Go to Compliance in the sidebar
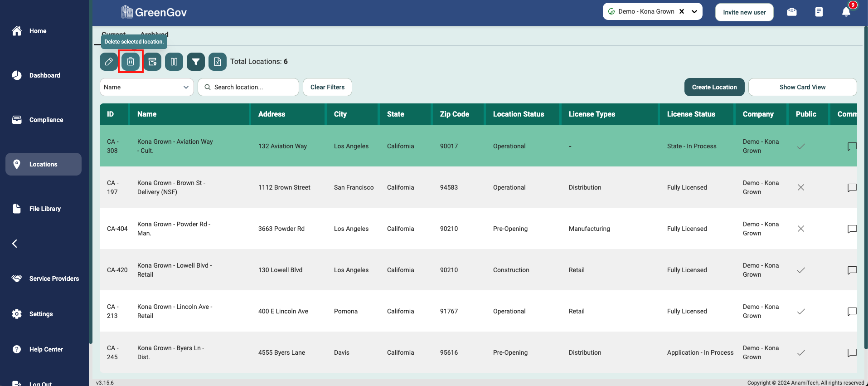Viewport: 868px width, 386px height. (46, 120)
